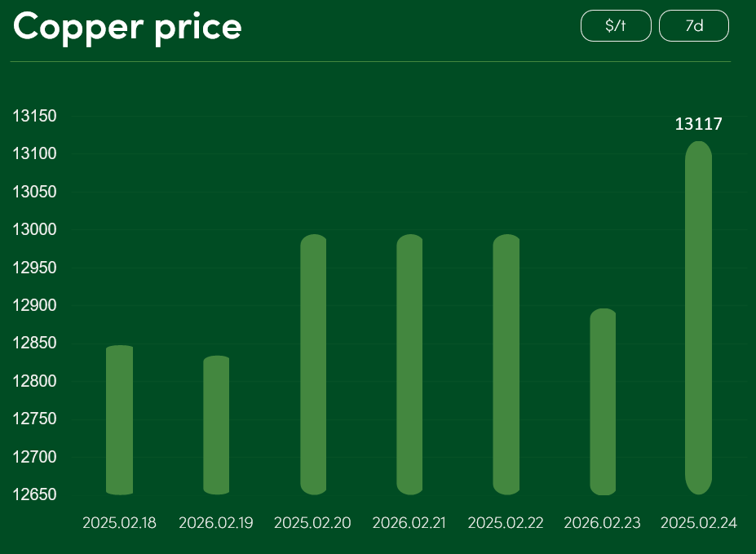Open the 7d time range selector
Image resolution: width=756 pixels, height=554 pixels.
693,25
